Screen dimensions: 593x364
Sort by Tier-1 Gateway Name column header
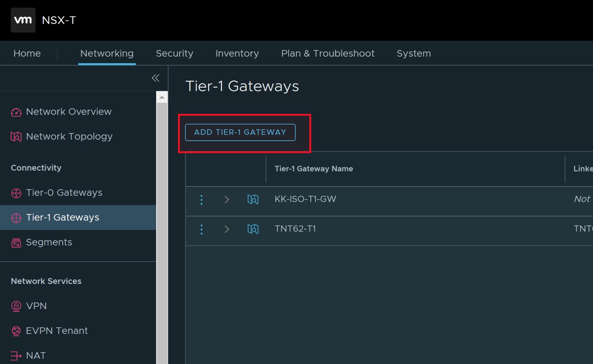313,169
